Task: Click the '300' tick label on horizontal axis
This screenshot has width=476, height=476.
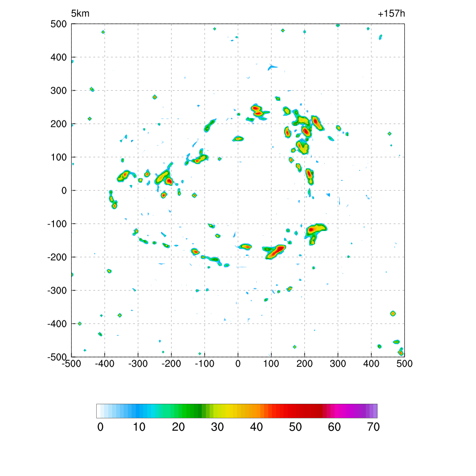Action: tap(338, 364)
